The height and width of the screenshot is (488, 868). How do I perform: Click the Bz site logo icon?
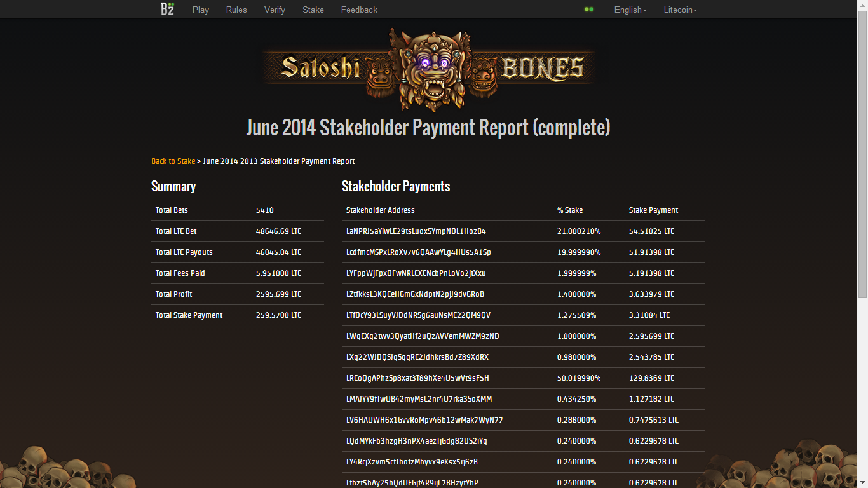(167, 9)
